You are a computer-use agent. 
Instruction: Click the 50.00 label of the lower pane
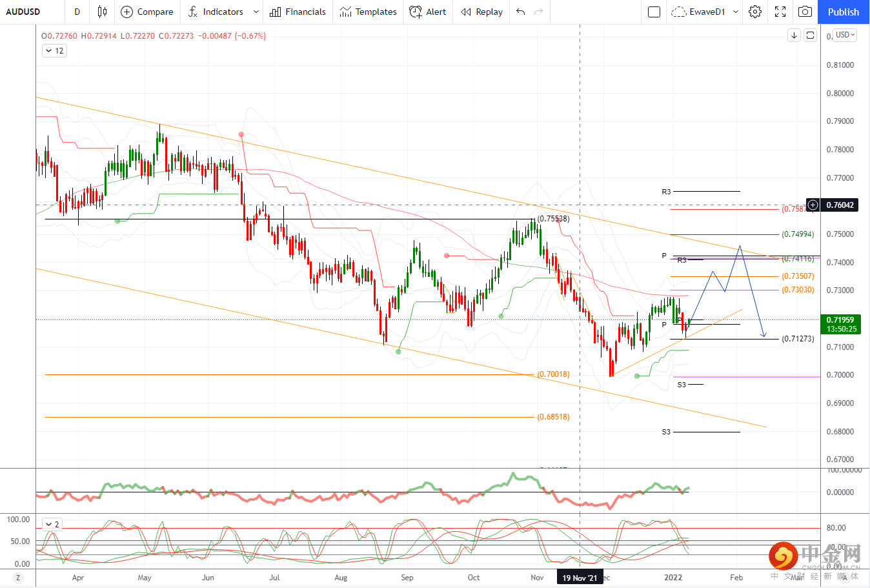21,542
